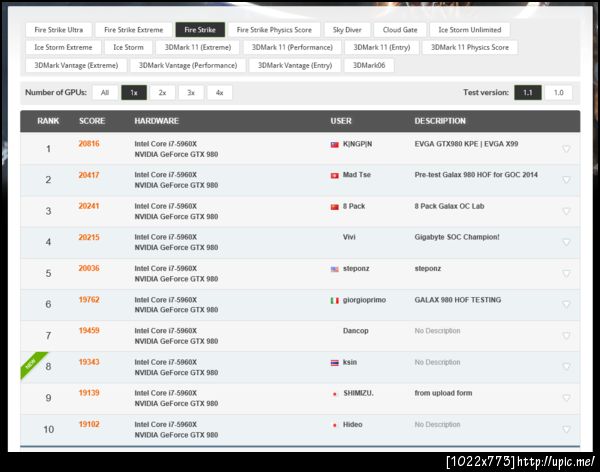The height and width of the screenshot is (472, 600).
Task: Expand details arrow for ksin row
Action: point(566,367)
